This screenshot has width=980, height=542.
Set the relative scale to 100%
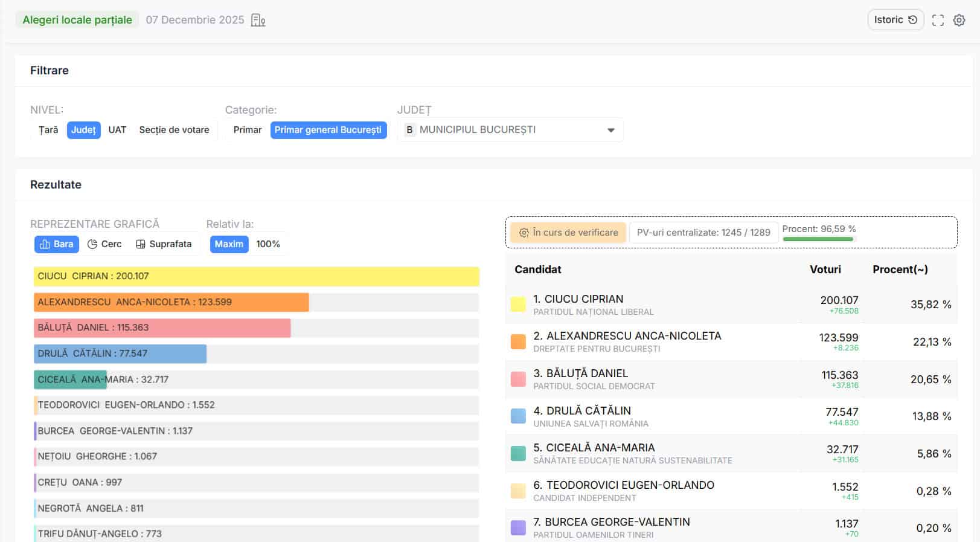pyautogui.click(x=268, y=244)
